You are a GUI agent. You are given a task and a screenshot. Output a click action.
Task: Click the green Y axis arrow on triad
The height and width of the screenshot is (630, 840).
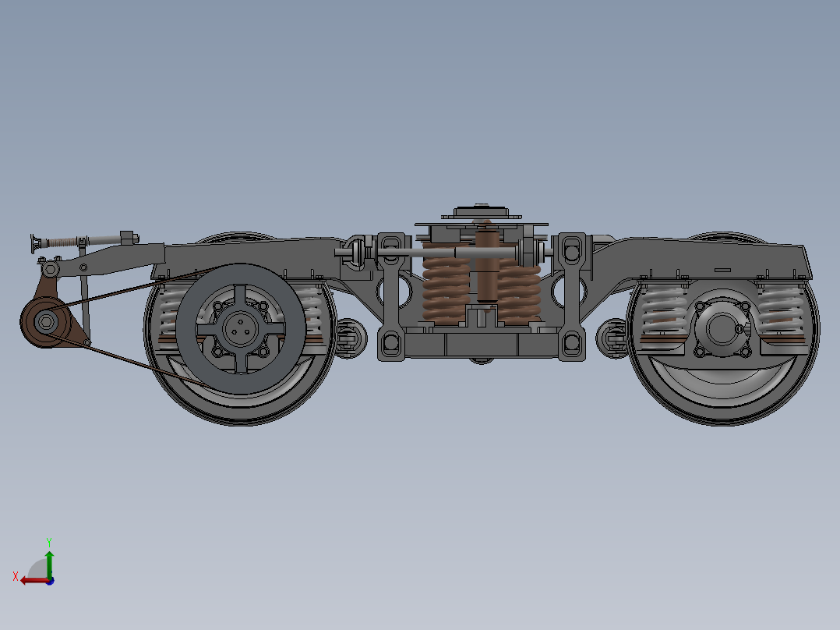(x=49, y=564)
